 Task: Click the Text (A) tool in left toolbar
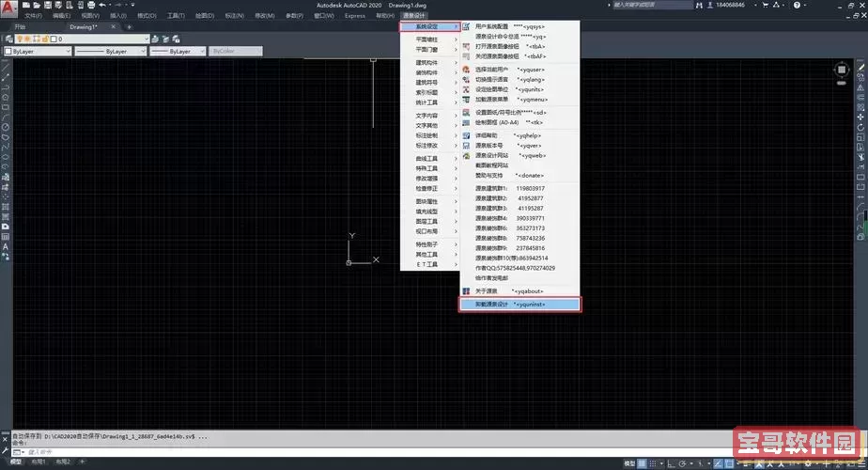[6, 247]
